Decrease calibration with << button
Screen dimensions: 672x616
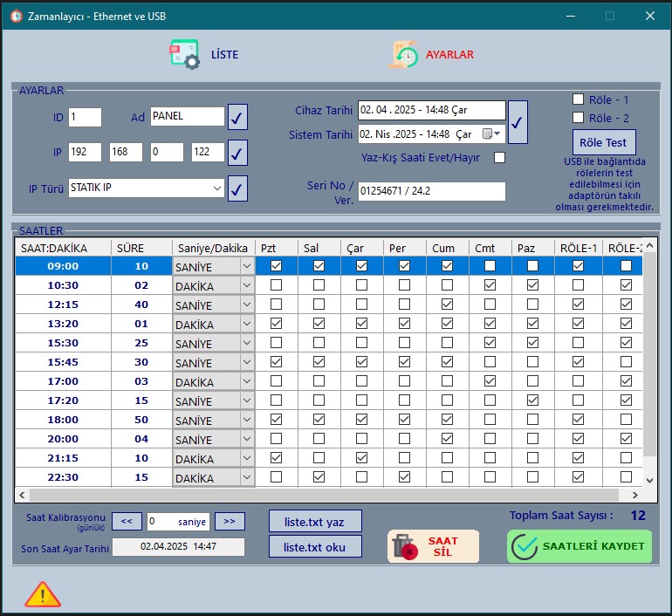point(127,521)
